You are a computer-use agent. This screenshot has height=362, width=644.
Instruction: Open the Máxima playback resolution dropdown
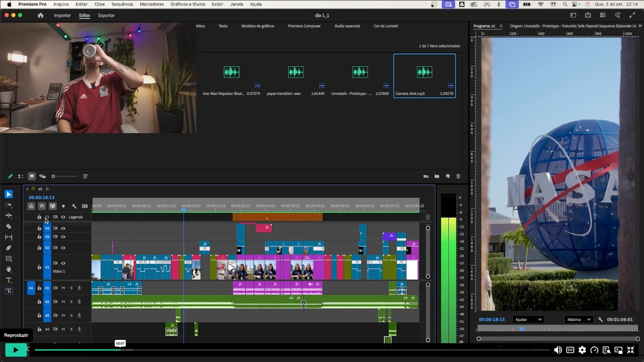579,319
